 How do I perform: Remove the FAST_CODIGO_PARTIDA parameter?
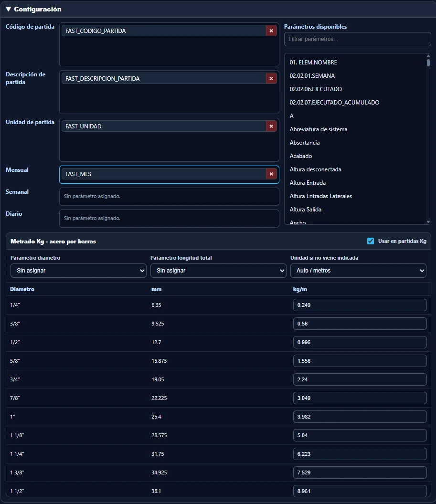271,31
